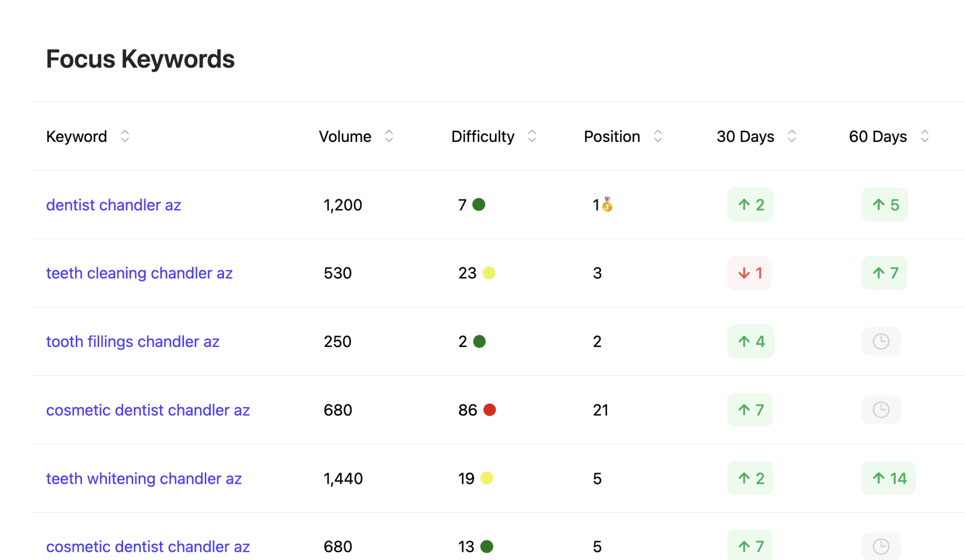Click the yellow difficulty dot next to 23
The width and height of the screenshot is (965, 560).
pos(489,273)
